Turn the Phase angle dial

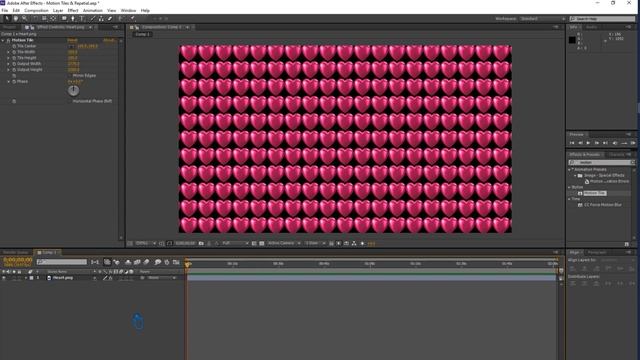tap(73, 91)
